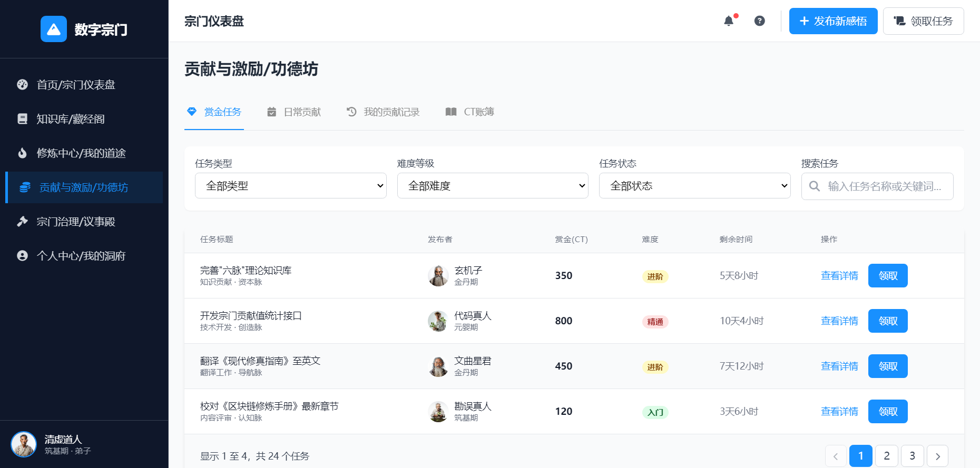Open the 难度等级 dropdown
This screenshot has height=468, width=980.
coord(493,186)
